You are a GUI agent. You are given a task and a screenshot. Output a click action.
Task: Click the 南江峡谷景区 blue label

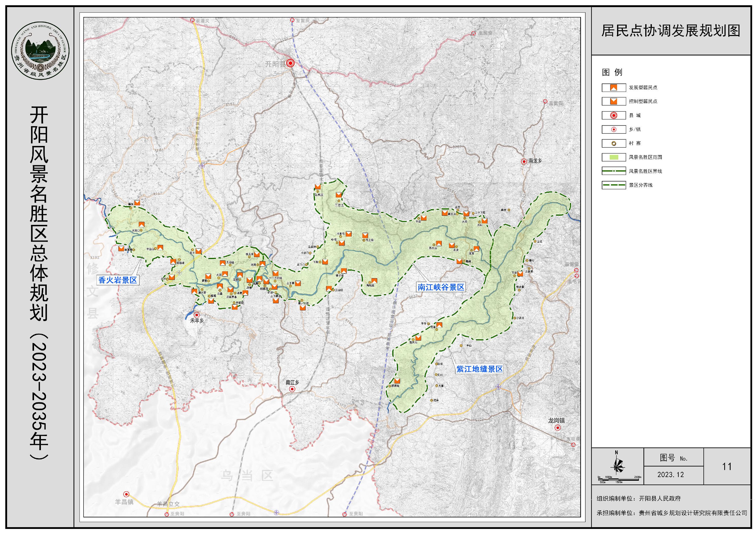441,287
